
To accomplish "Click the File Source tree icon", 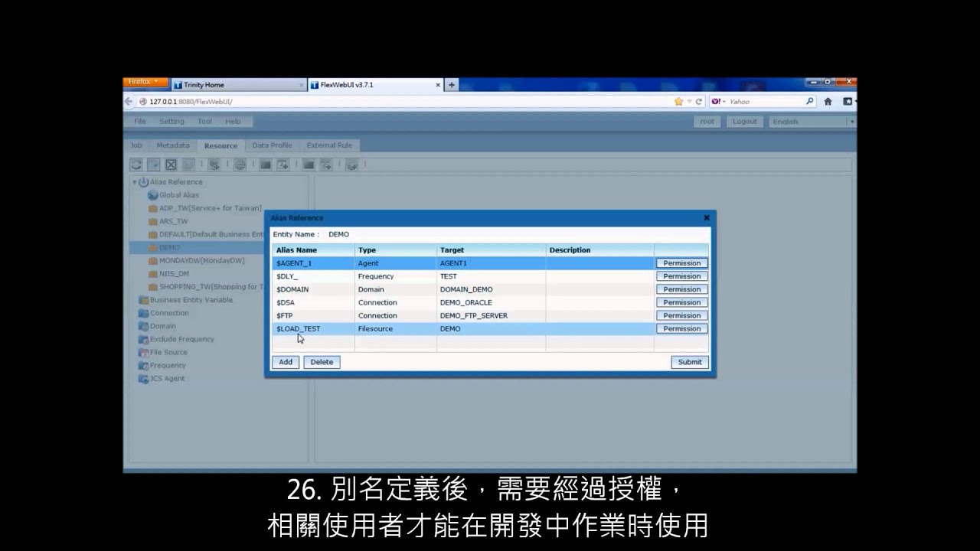I will coord(143,352).
